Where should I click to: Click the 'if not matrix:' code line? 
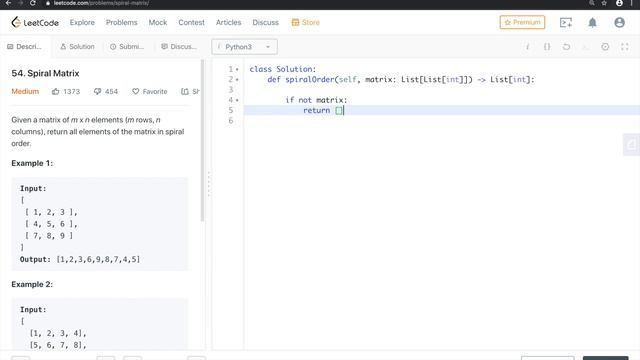click(x=316, y=100)
